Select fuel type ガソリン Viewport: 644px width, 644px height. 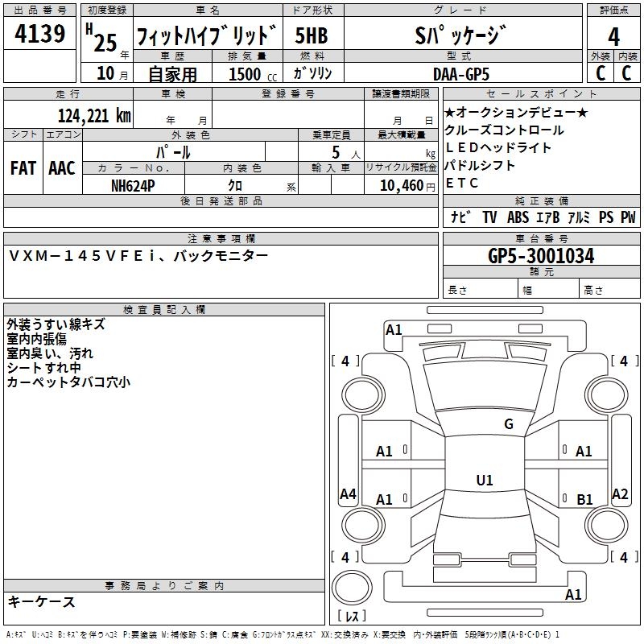[x=312, y=73]
